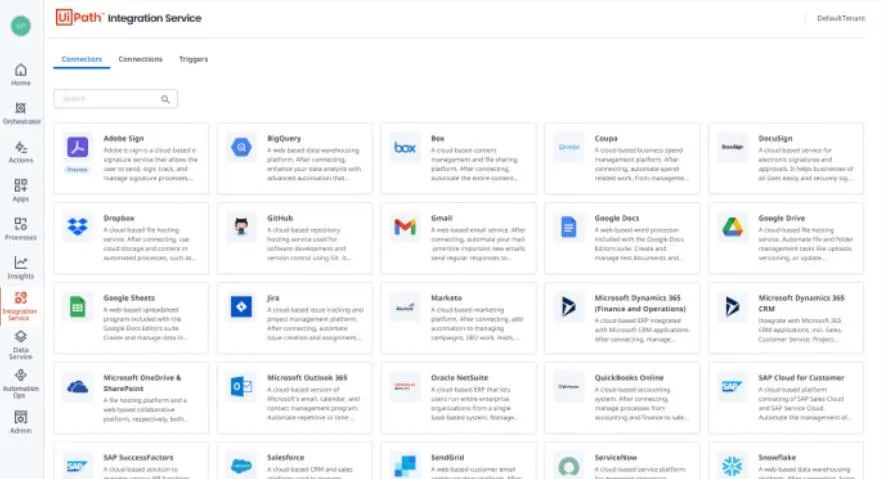Screen dimensions: 884x479
Task: Open the Dropbox connector card
Action: (x=131, y=238)
